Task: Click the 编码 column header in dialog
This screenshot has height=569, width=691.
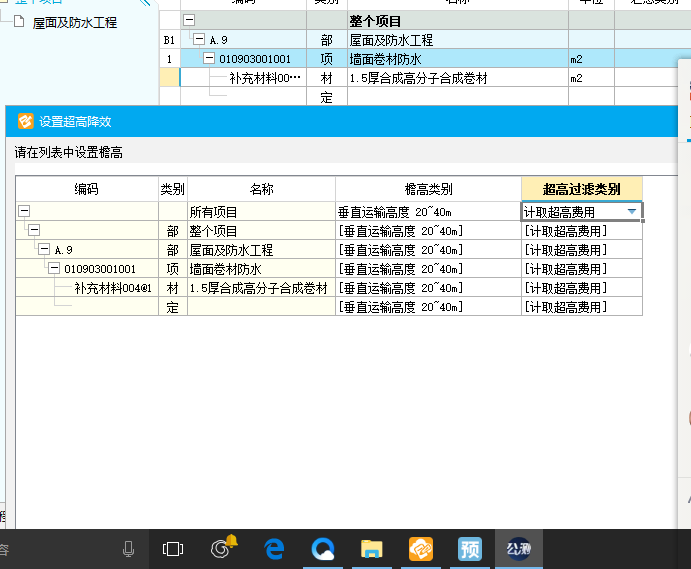Action: (x=87, y=190)
